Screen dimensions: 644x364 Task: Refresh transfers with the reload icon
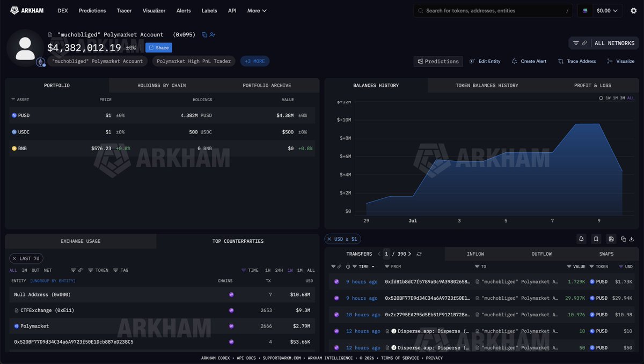click(x=419, y=254)
